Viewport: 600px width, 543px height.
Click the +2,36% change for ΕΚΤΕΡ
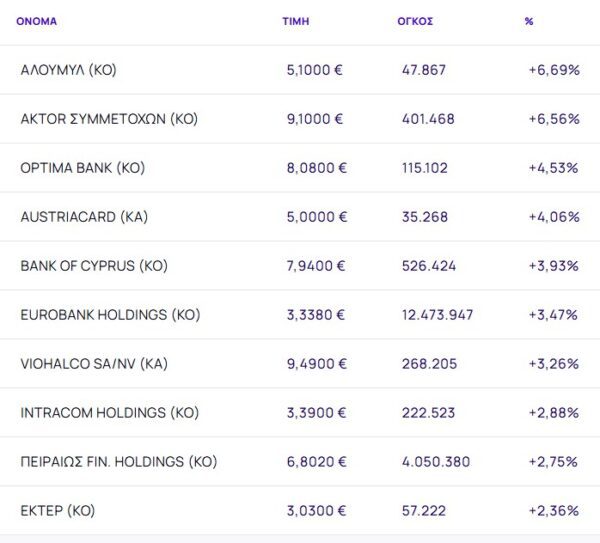[x=553, y=511]
